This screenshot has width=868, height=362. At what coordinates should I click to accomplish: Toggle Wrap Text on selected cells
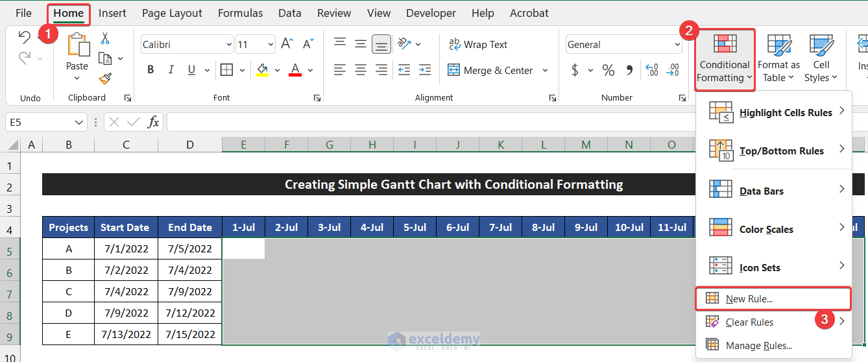[478, 45]
